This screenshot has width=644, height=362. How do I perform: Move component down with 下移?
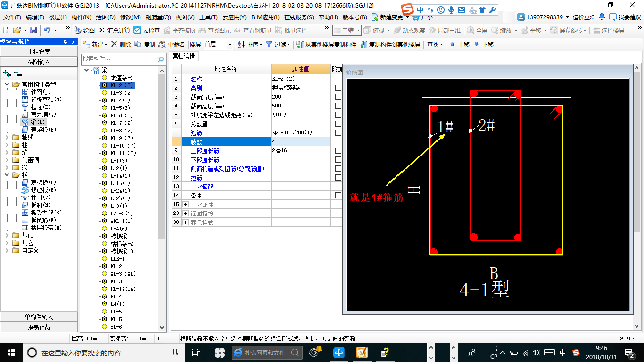(x=484, y=44)
